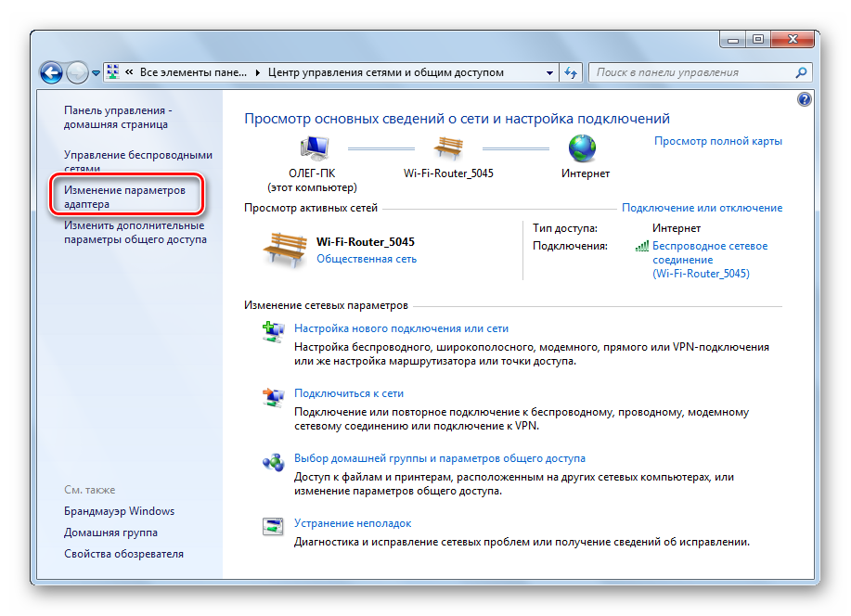Viewport: 851px width, 616px height.
Task: Click the double chevron in the address bar
Action: [x=129, y=72]
